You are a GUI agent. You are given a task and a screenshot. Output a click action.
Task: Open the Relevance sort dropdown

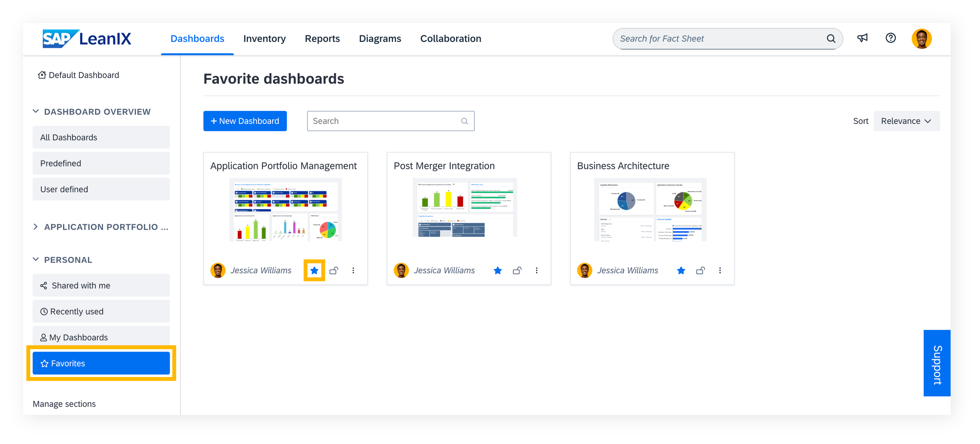[907, 121]
